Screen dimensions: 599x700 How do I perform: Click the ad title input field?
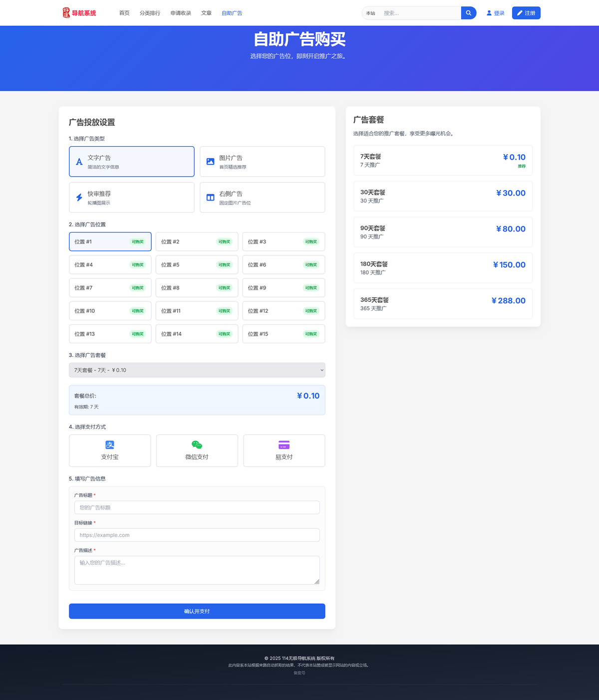pyautogui.click(x=197, y=507)
